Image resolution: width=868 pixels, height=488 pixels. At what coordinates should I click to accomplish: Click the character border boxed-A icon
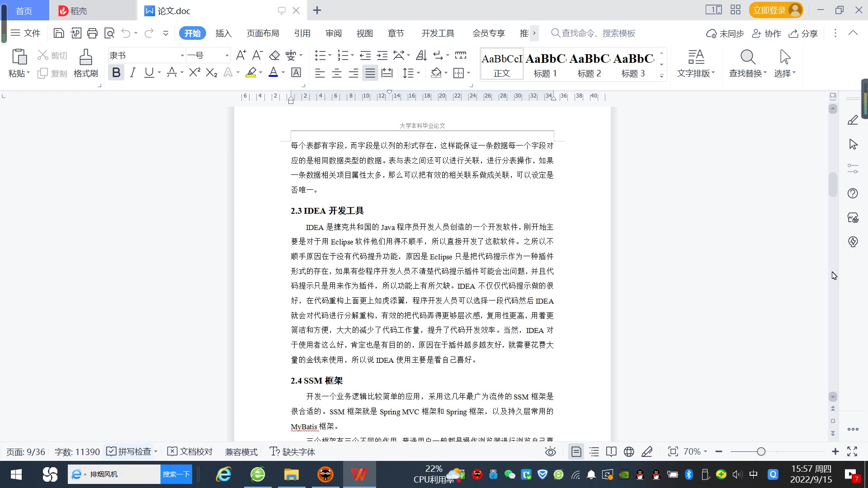[x=296, y=72]
